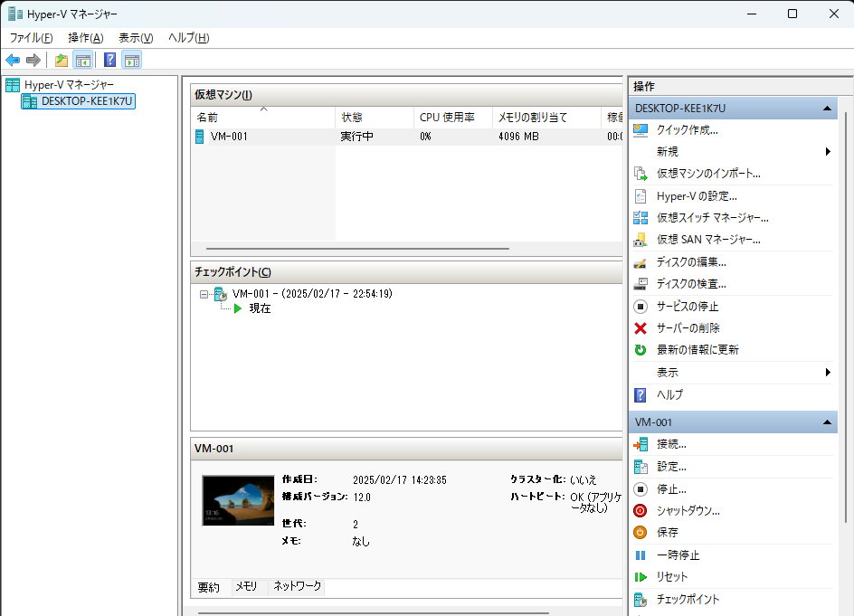Image resolution: width=854 pixels, height=616 pixels.
Task: Switch to the 要約 tab
Action: click(x=210, y=588)
